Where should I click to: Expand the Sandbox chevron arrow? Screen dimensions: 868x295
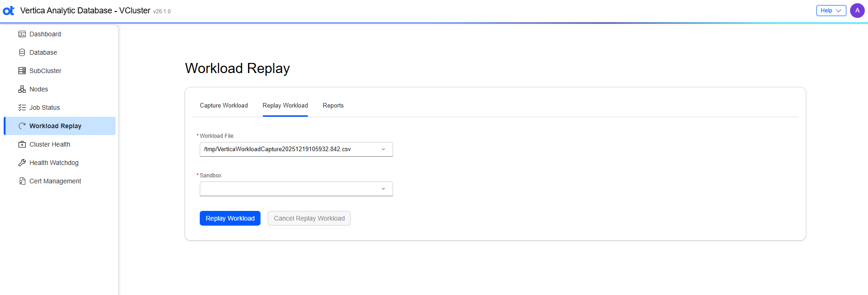click(383, 189)
